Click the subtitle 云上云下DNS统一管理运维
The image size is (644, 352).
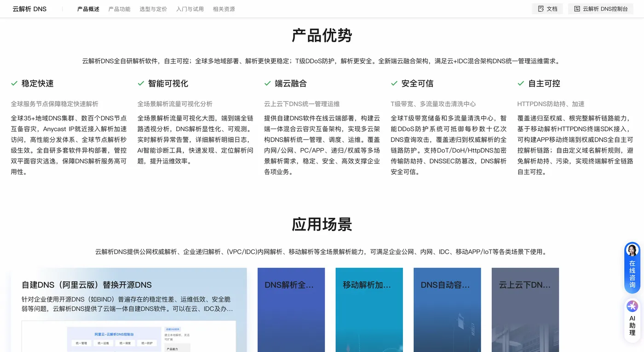(302, 104)
